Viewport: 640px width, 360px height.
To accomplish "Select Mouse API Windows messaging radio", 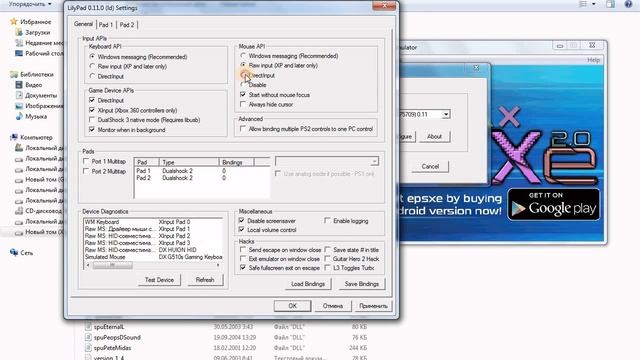I will point(243,56).
